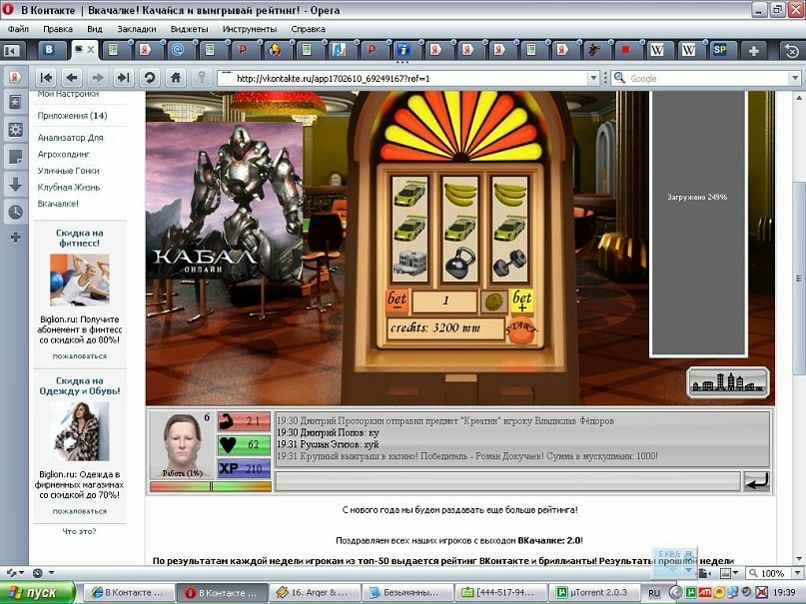
Task: Open the Bookmarks star panel
Action: (15, 103)
